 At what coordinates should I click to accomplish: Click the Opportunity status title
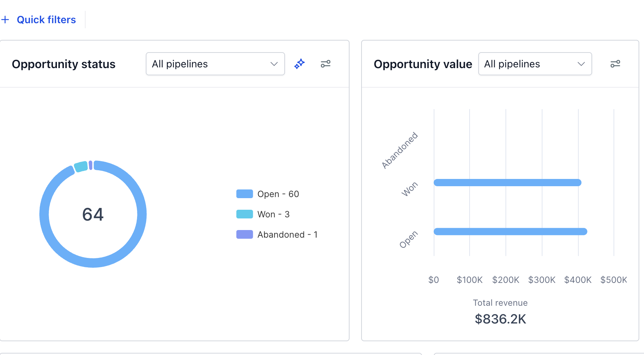pos(63,64)
